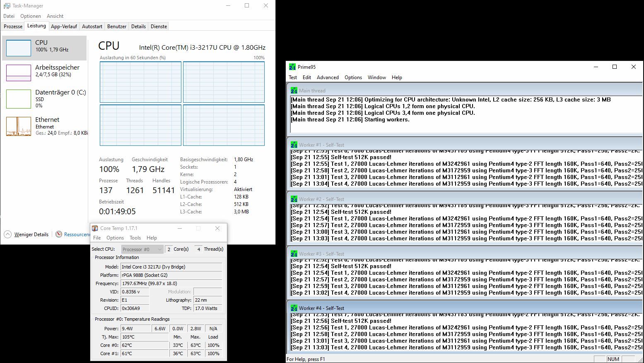644x363 pixels.
Task: Open the Test menu in Prime95
Action: (293, 77)
